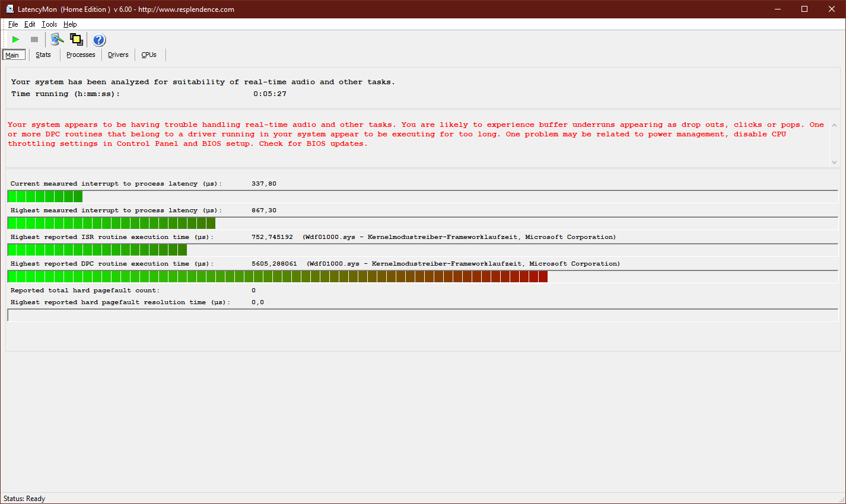The width and height of the screenshot is (846, 504).
Task: Minimize the LatencyMon window
Action: click(x=777, y=9)
